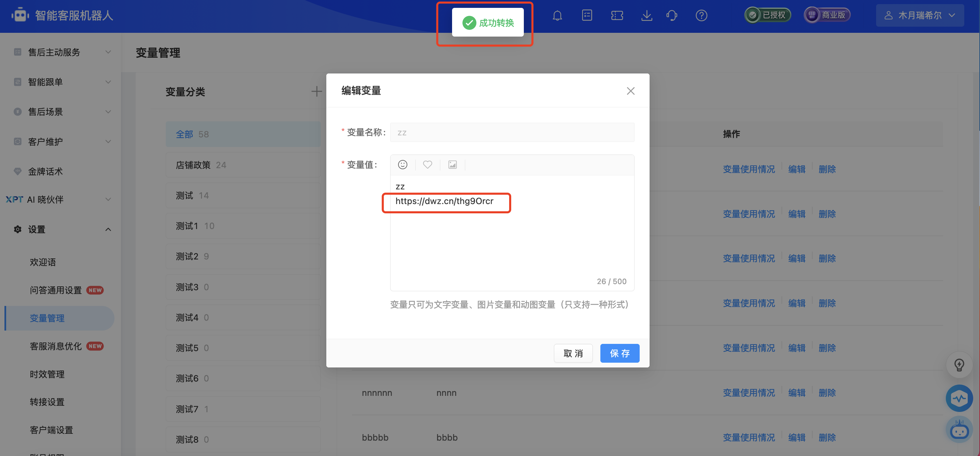Expand AI 晓伙伴 menu

coord(61,199)
